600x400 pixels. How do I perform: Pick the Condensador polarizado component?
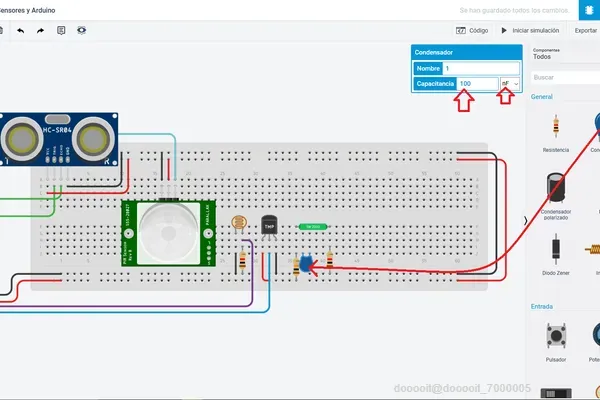click(556, 188)
